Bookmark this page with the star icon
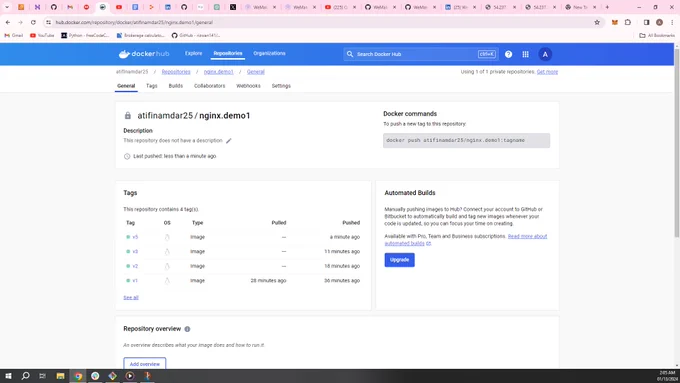This screenshot has width=680, height=383. tap(597, 22)
